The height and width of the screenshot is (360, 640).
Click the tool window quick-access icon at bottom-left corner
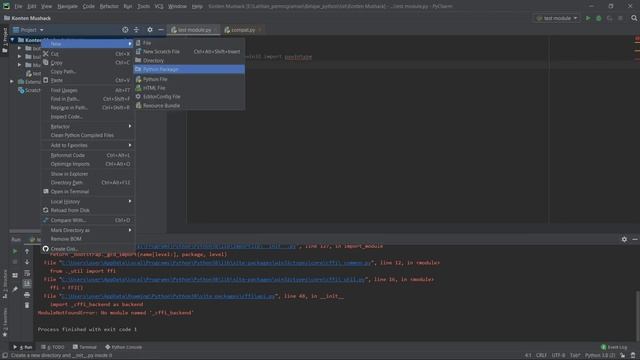tap(4, 356)
